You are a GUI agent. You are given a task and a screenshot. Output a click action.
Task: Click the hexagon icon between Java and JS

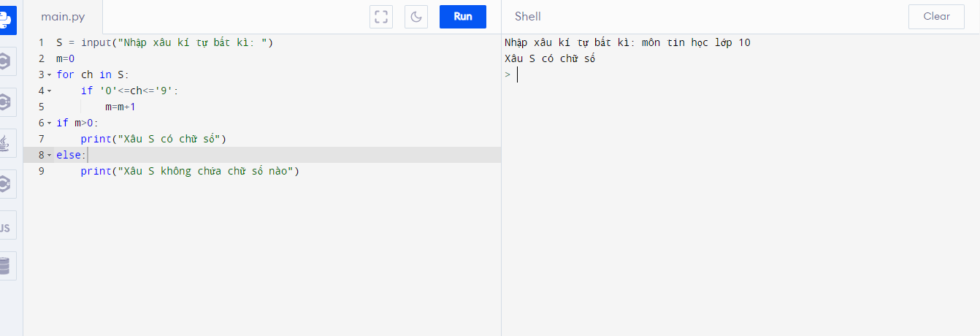[x=6, y=184]
